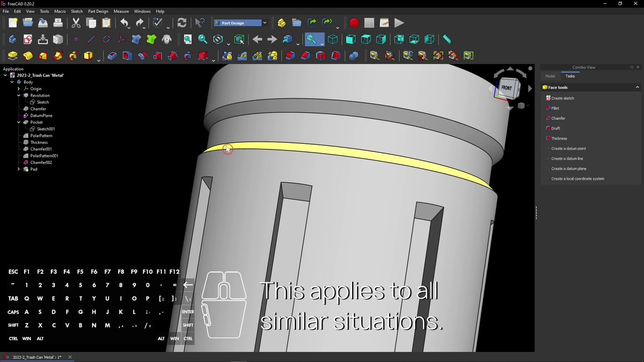Open the macro editor notepad icon
The width and height of the screenshot is (644, 362).
click(x=384, y=23)
